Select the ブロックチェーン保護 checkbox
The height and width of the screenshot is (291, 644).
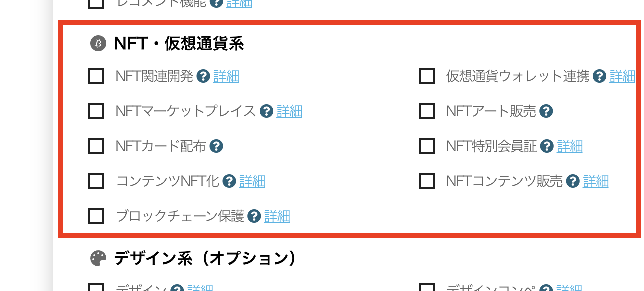tap(96, 216)
